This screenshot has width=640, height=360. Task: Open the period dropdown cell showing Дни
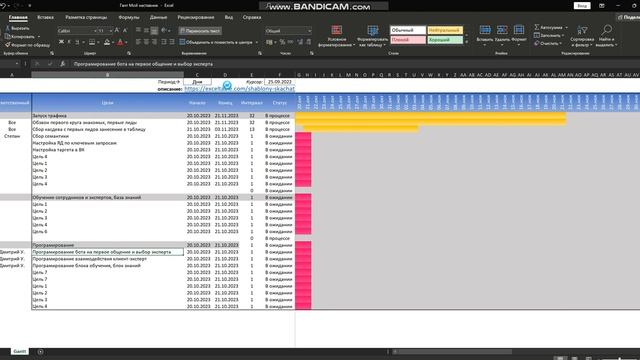[x=198, y=82]
